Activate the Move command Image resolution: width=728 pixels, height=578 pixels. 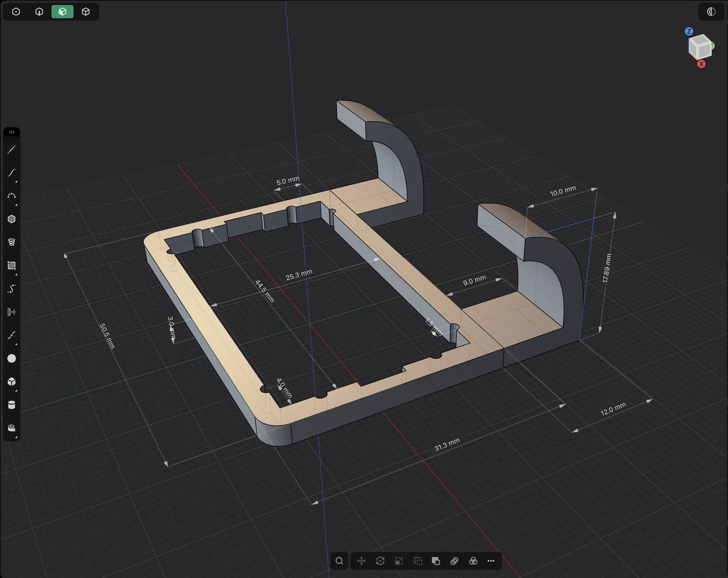coord(362,561)
